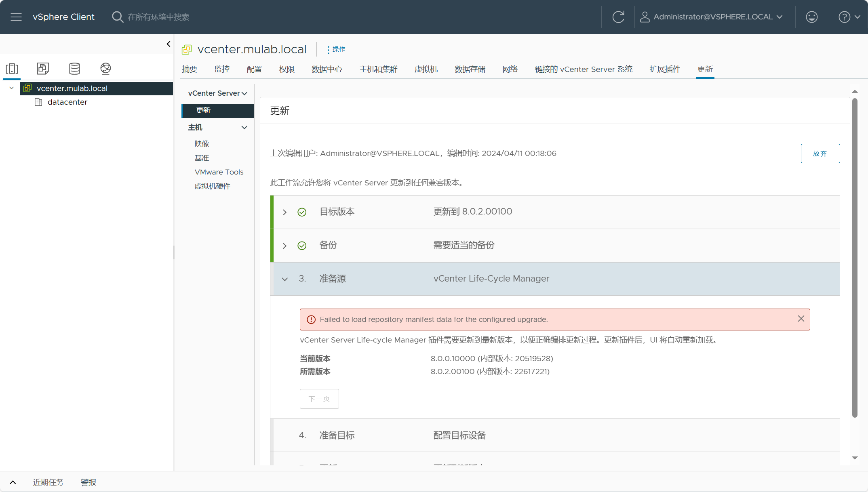The height and width of the screenshot is (492, 868).
Task: Open Administrator@VSPHERE.LOCAL user dropdown
Action: (x=712, y=17)
